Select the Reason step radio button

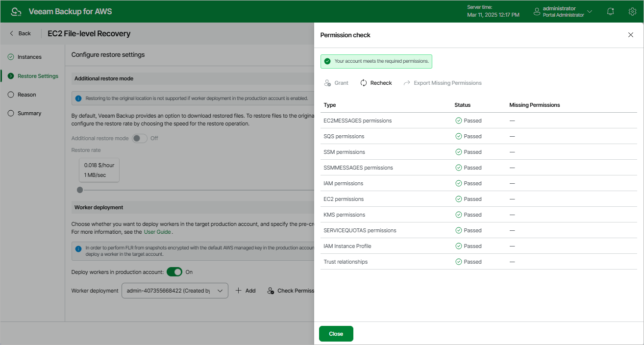11,95
